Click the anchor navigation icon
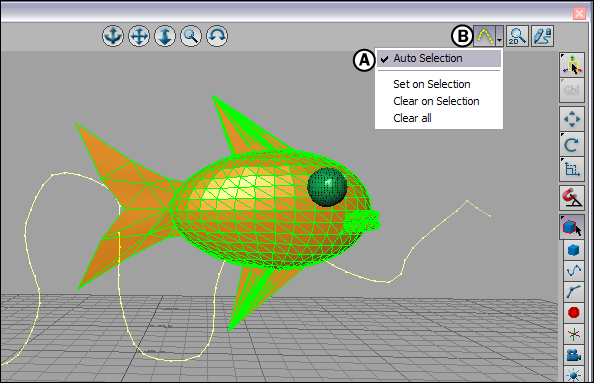This screenshot has width=594, height=383. [x=113, y=36]
